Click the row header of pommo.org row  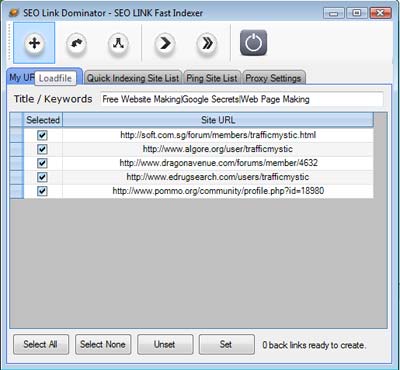click(x=17, y=191)
